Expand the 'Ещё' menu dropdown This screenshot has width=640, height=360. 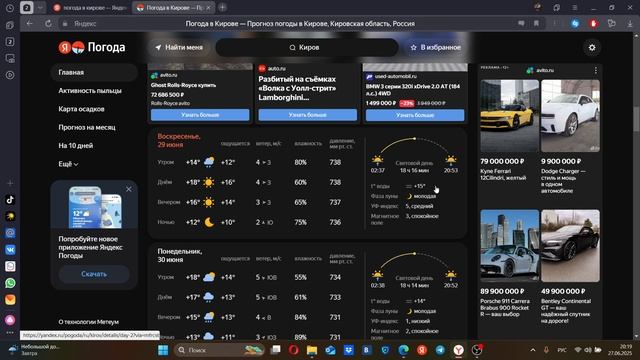(68, 164)
